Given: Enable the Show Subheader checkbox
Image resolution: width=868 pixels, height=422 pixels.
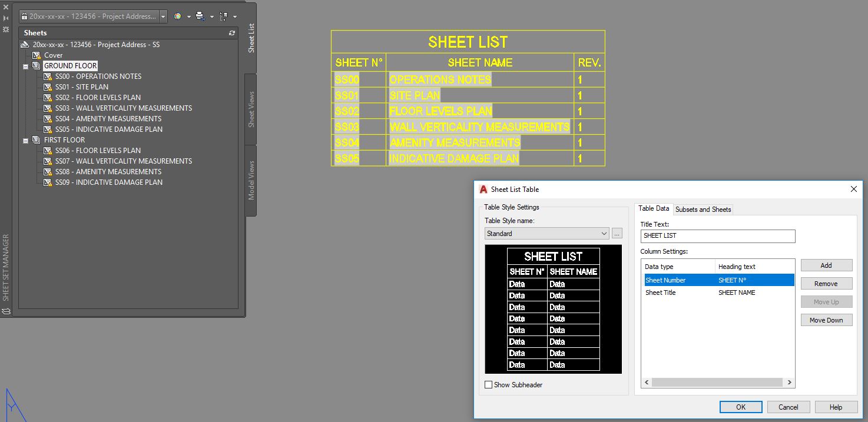Looking at the screenshot, I should click(488, 384).
